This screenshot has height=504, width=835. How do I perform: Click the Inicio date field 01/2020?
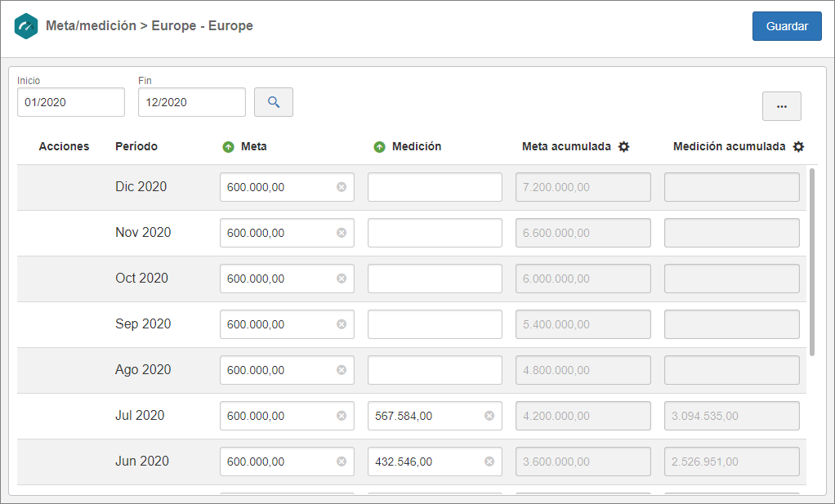click(71, 102)
